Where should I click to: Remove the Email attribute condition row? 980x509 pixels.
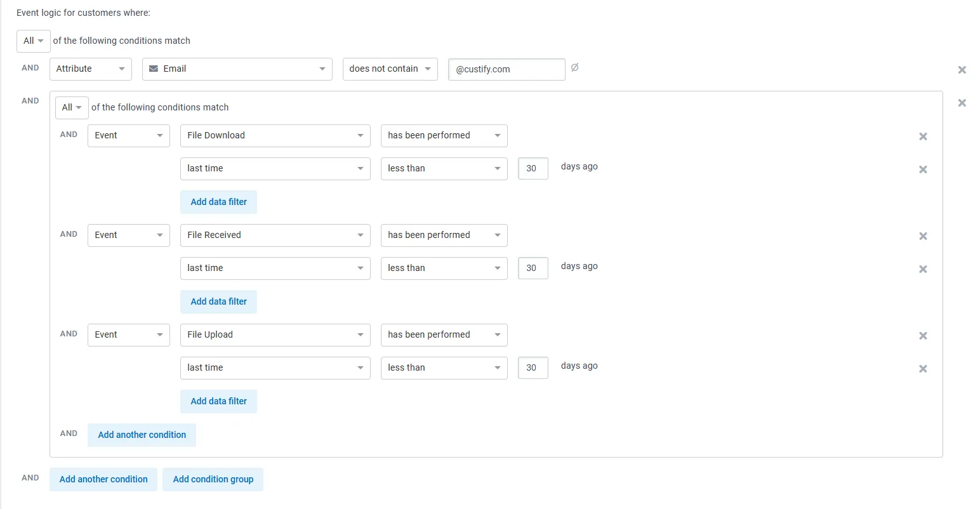tap(962, 70)
